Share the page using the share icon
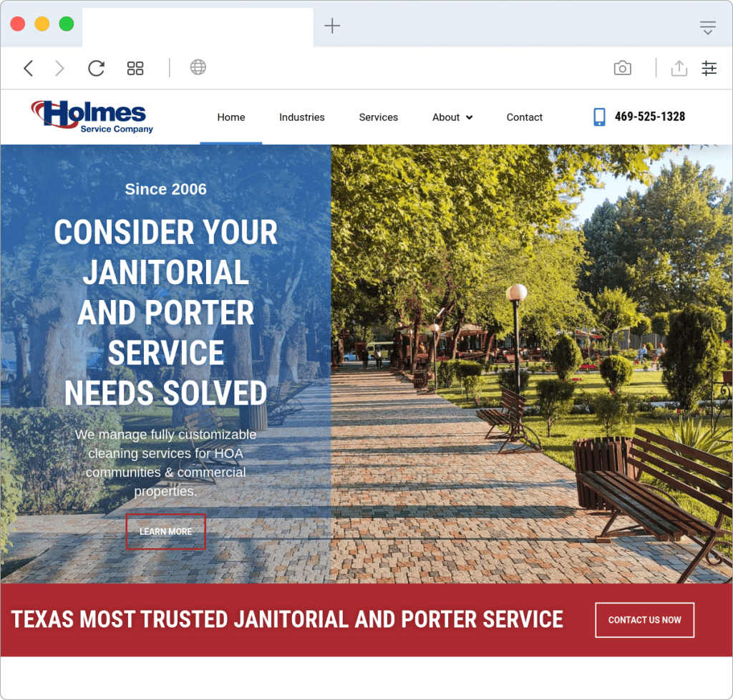Viewport: 733px width, 700px height. point(679,68)
